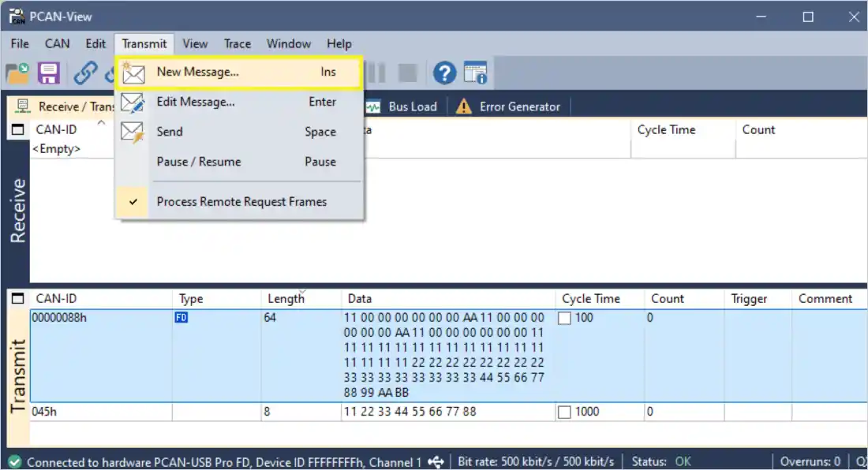Screen dimensions: 868x470
Task: Click the pause bars toolbar icon
Action: point(376,73)
